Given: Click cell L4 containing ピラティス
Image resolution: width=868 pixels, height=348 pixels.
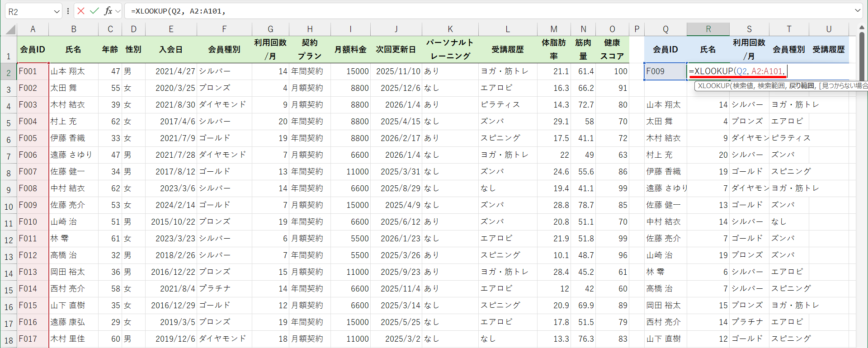Looking at the screenshot, I should (x=508, y=105).
